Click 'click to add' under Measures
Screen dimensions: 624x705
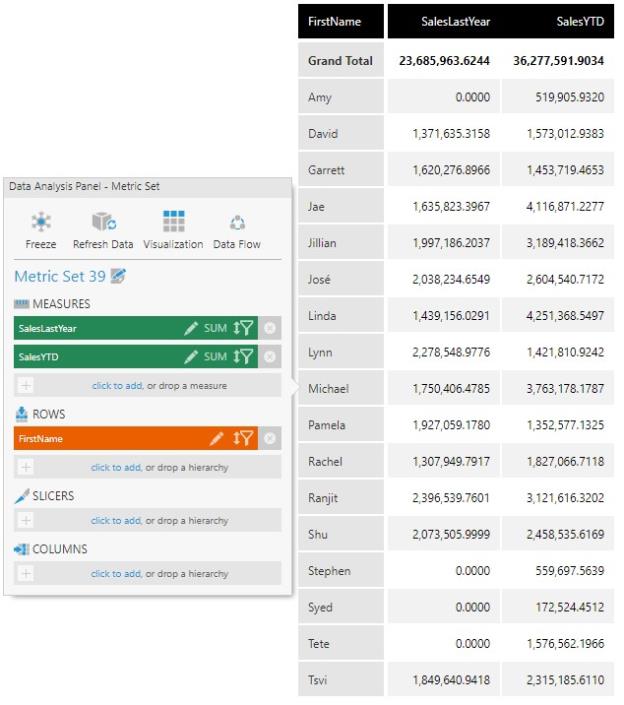[x=117, y=385]
